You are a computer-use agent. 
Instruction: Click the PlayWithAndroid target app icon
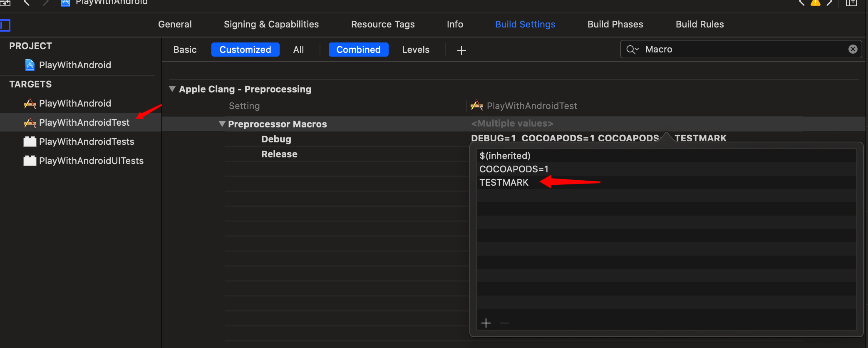[x=30, y=103]
